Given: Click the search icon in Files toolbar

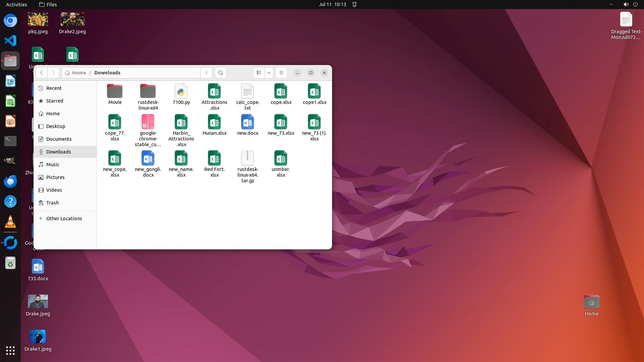Looking at the screenshot, I should click(220, 73).
